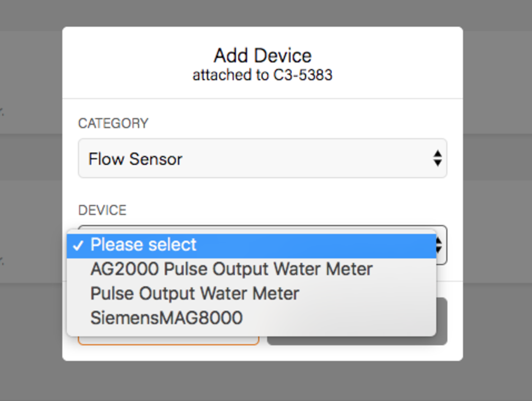532x401 pixels.
Task: Choose SiemensMAG8000 from the device list
Action: pos(166,318)
